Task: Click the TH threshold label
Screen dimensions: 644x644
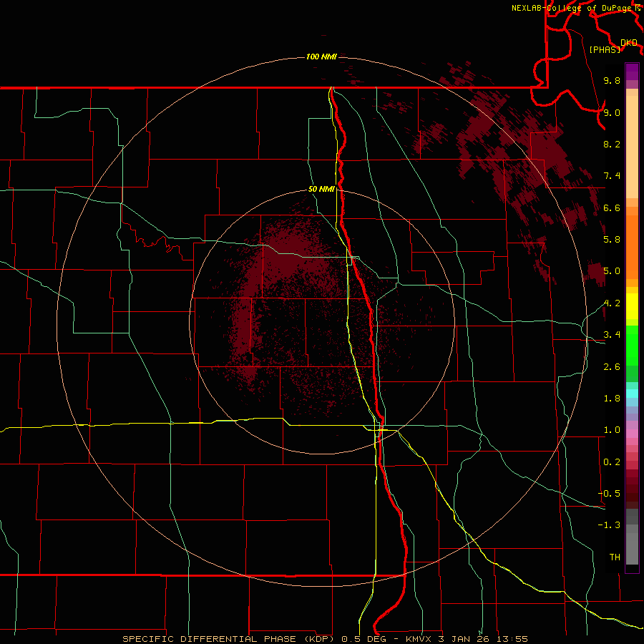Action: point(615,557)
